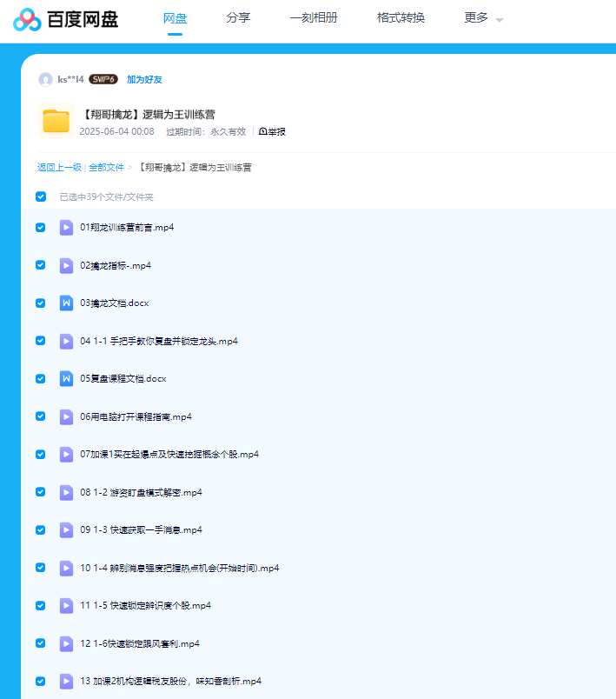Open the 分享 tab
616x699 pixels.
click(238, 18)
